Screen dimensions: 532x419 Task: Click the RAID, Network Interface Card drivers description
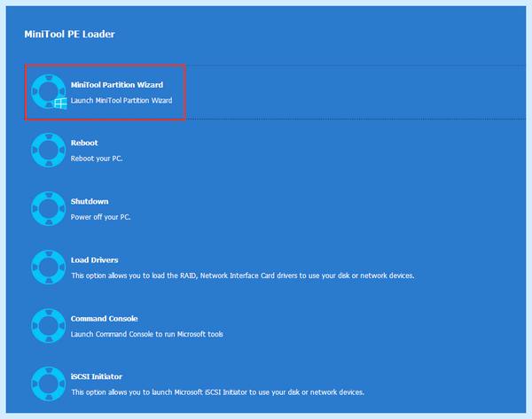[243, 275]
